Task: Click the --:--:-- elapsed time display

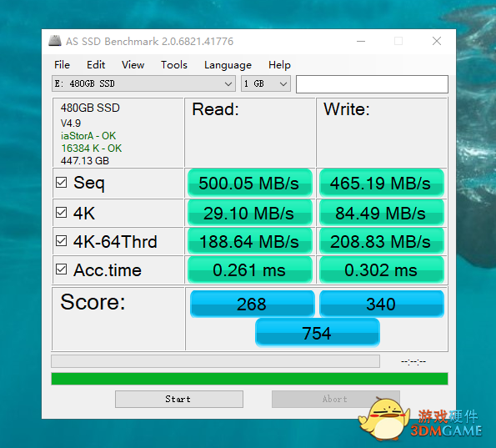Action: [x=413, y=361]
